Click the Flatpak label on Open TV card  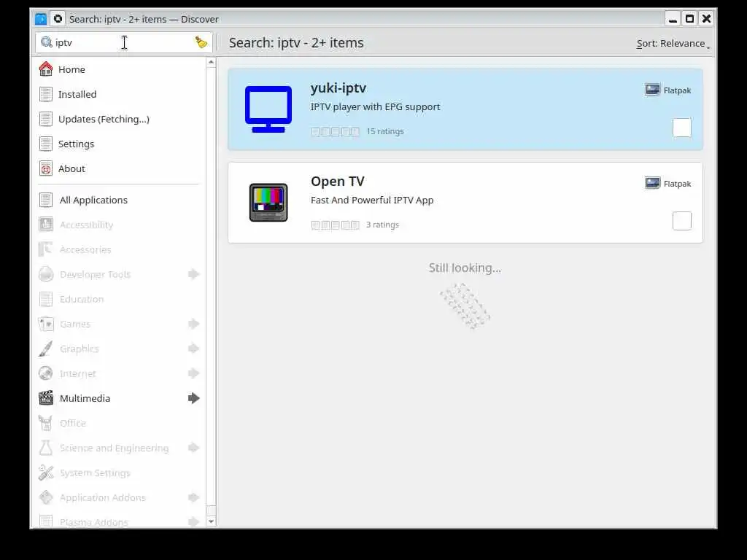point(677,184)
